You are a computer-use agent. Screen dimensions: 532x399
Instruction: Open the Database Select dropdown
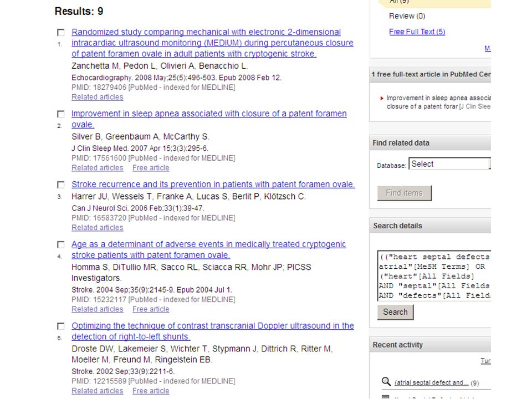(449, 164)
